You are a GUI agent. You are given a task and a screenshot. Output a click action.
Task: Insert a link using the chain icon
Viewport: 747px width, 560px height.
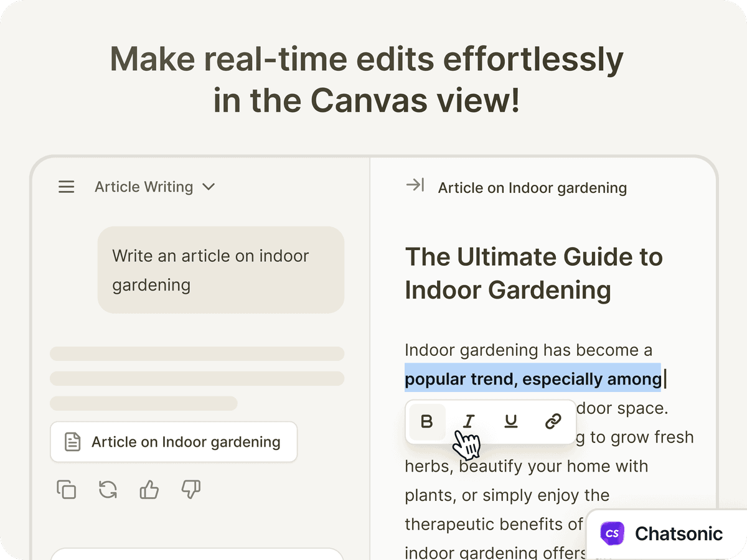[553, 422]
